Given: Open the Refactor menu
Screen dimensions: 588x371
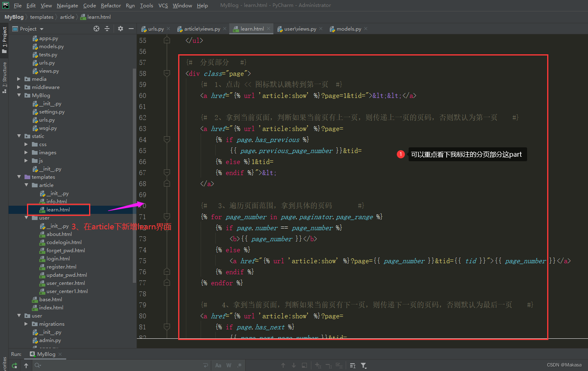Looking at the screenshot, I should pos(111,5).
